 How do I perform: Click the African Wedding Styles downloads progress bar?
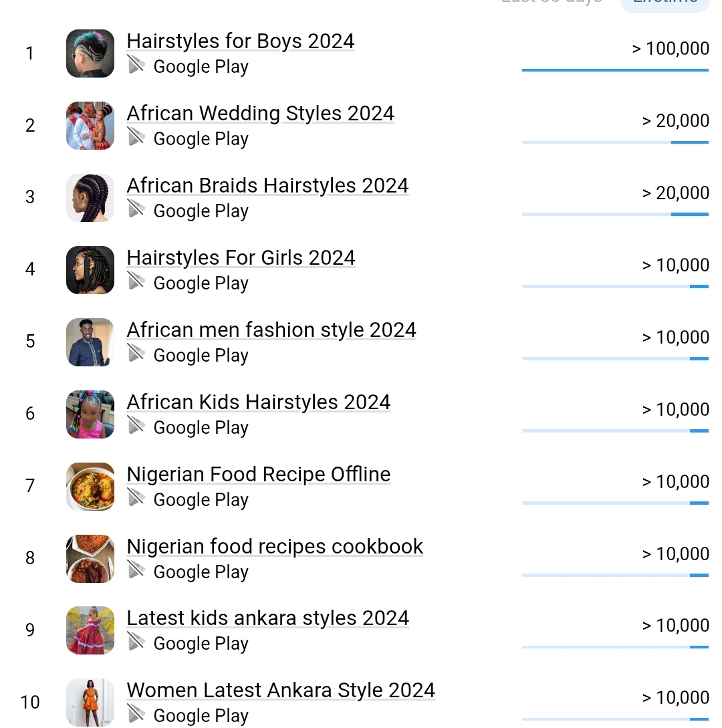coord(615,142)
